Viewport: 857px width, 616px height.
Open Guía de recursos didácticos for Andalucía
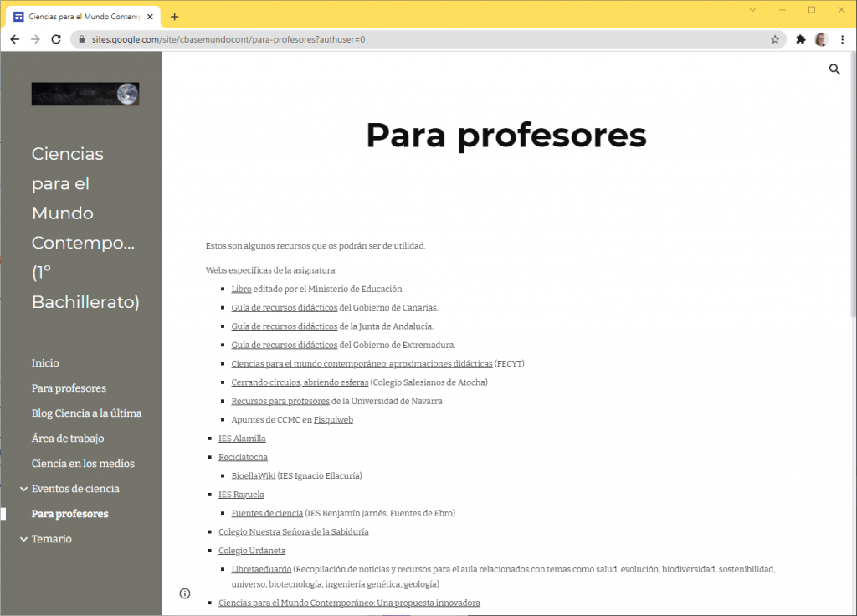285,326
